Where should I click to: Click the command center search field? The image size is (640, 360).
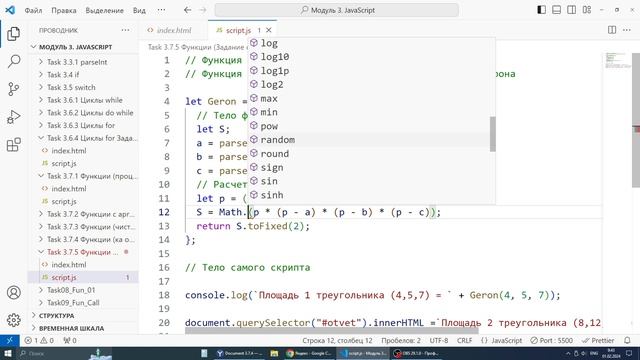click(336, 10)
